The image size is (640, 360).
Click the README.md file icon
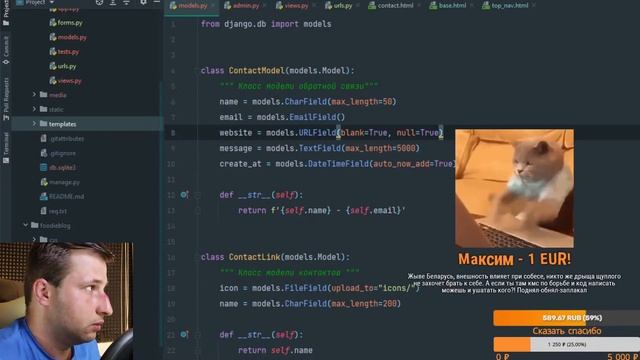pos(44,196)
